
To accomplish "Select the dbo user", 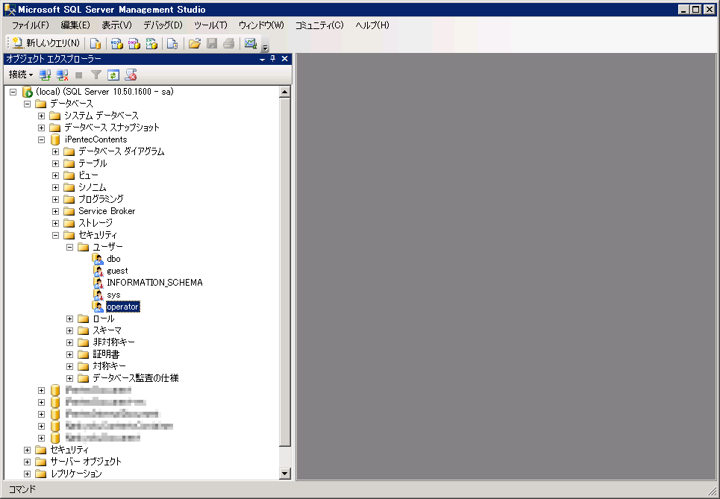I will point(113,259).
